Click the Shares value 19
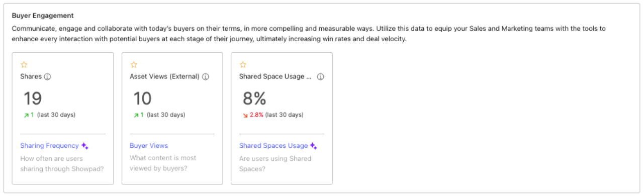Viewport: 644px width, 196px height. point(33,99)
